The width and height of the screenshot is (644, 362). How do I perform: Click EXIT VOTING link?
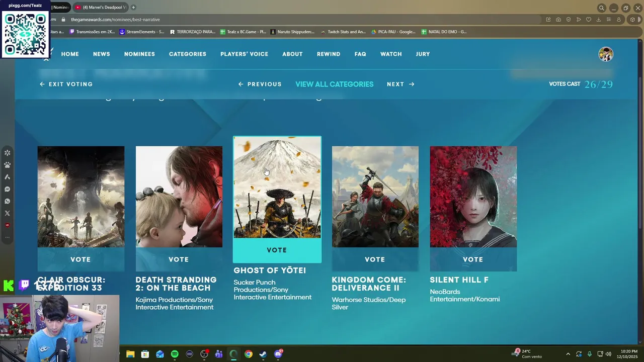[x=66, y=84]
